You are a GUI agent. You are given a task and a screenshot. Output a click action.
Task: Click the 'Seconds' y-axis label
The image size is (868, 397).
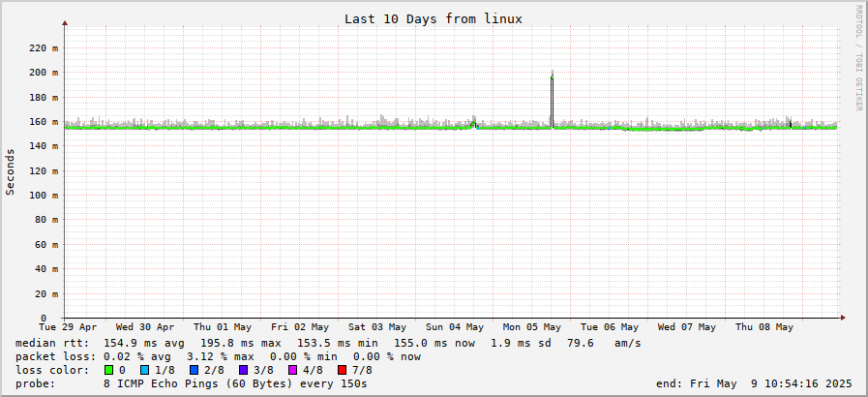(10, 171)
